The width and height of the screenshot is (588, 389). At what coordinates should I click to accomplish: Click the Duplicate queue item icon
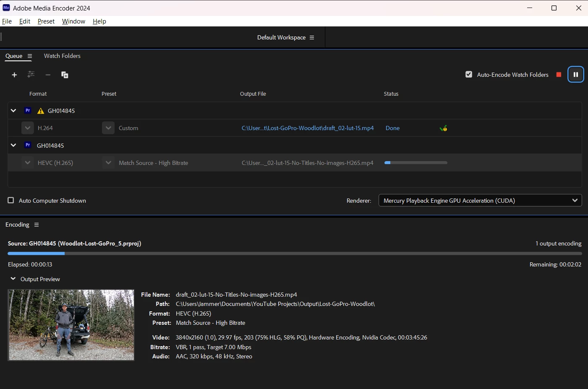click(x=65, y=75)
